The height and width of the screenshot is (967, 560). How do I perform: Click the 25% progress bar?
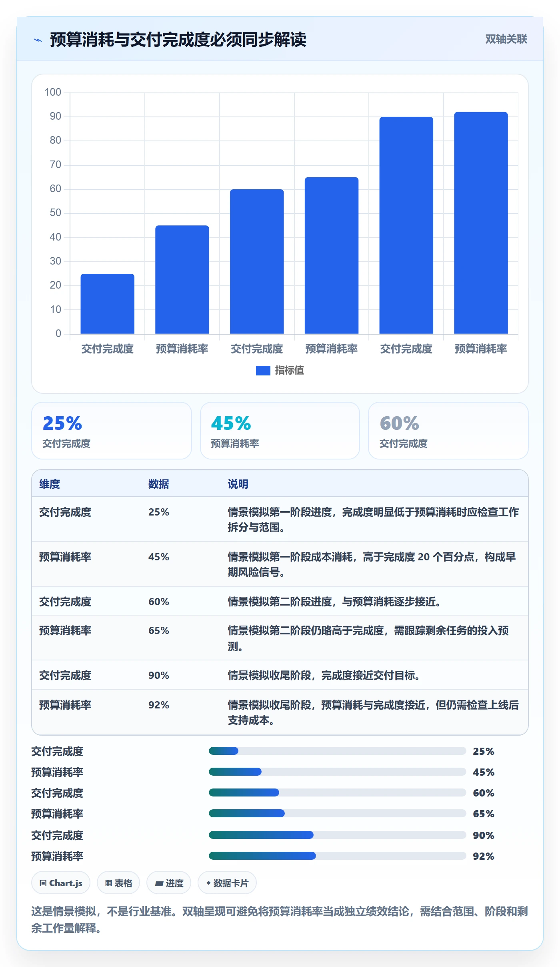coord(337,751)
